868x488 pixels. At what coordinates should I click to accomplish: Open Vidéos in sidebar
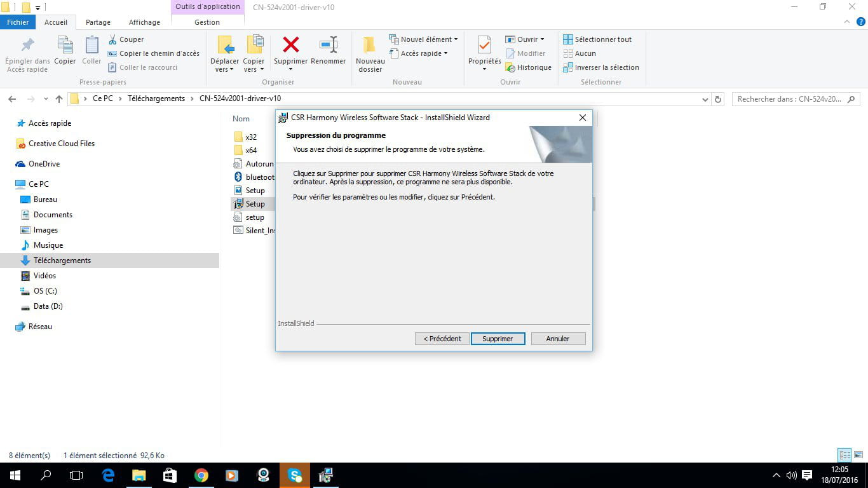[x=44, y=276]
